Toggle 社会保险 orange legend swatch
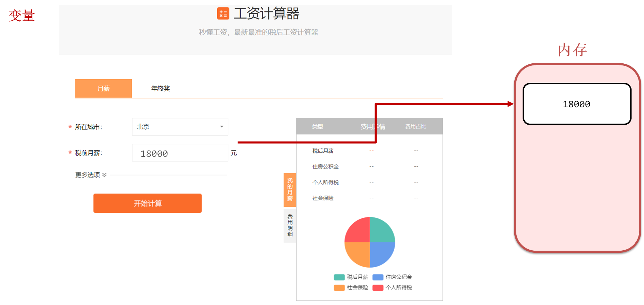Screen dimensions: 644x305 pyautogui.click(x=339, y=288)
